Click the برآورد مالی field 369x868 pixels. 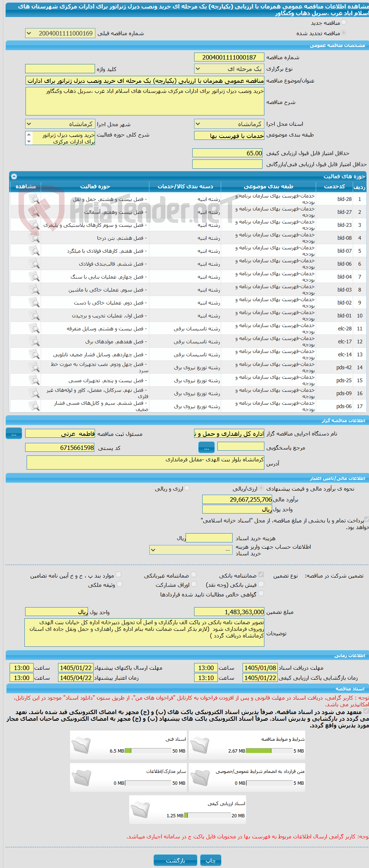coord(237,499)
